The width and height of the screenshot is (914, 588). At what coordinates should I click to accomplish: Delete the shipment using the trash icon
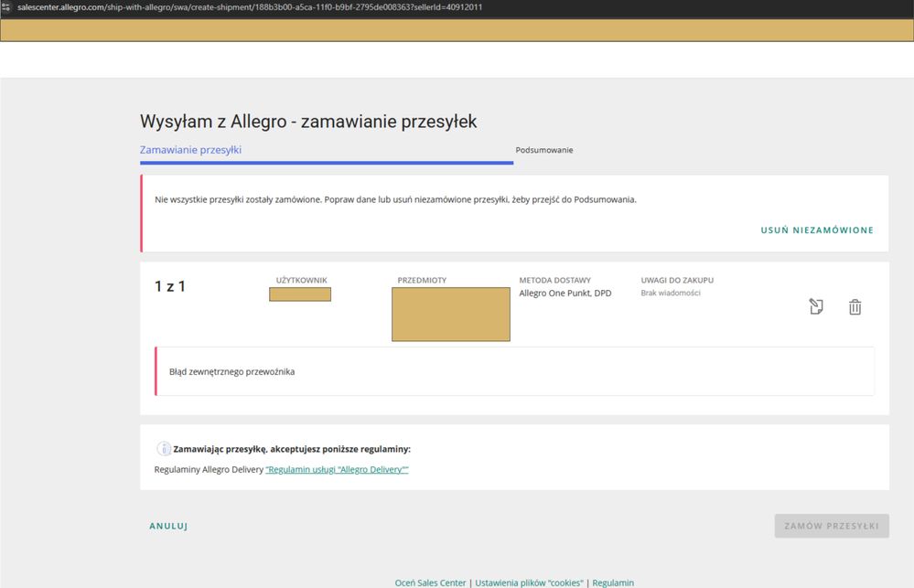(855, 307)
